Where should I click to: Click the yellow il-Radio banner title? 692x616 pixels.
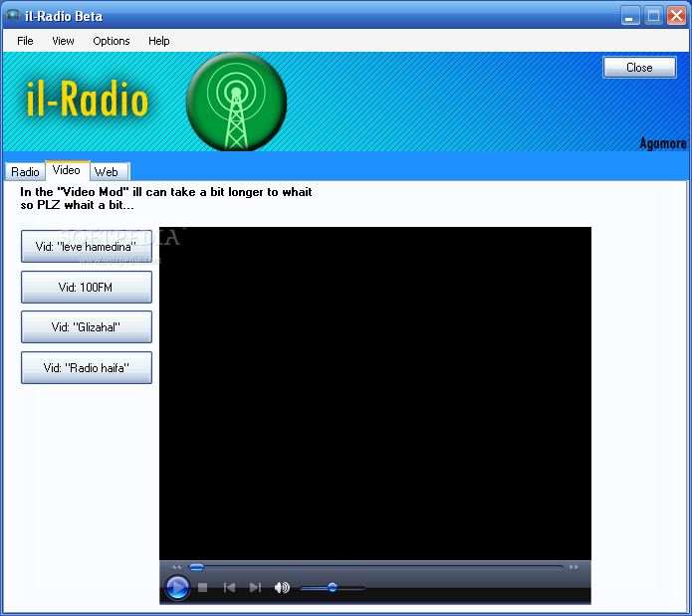(x=87, y=99)
